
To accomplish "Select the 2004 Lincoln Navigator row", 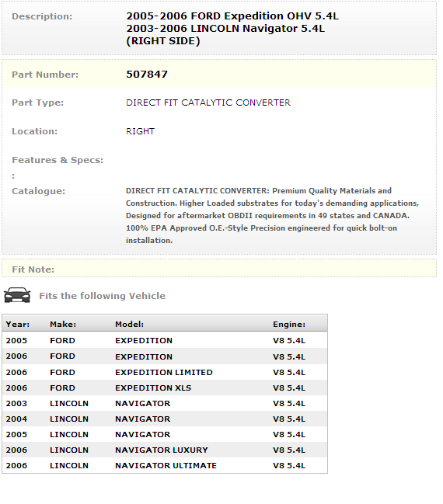I will (x=165, y=419).
